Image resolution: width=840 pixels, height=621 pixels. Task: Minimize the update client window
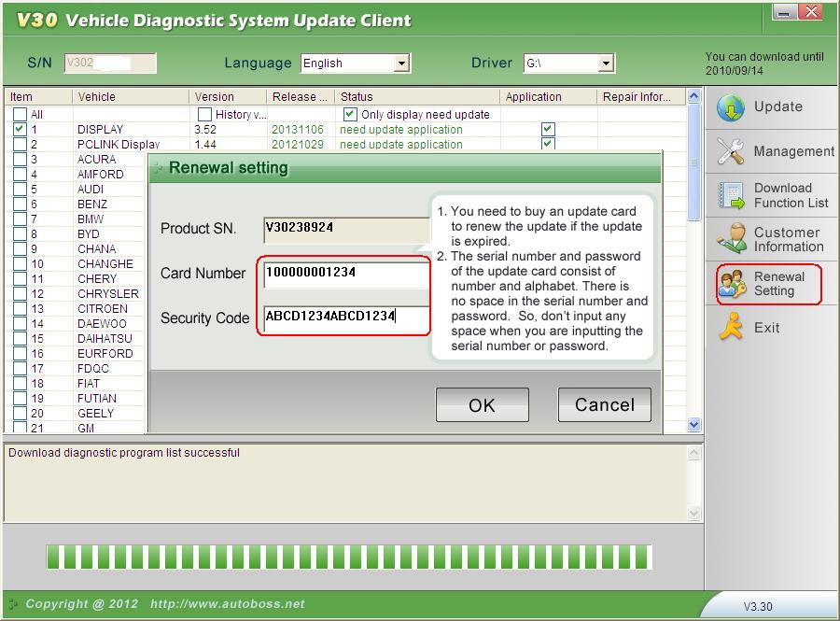[x=783, y=12]
